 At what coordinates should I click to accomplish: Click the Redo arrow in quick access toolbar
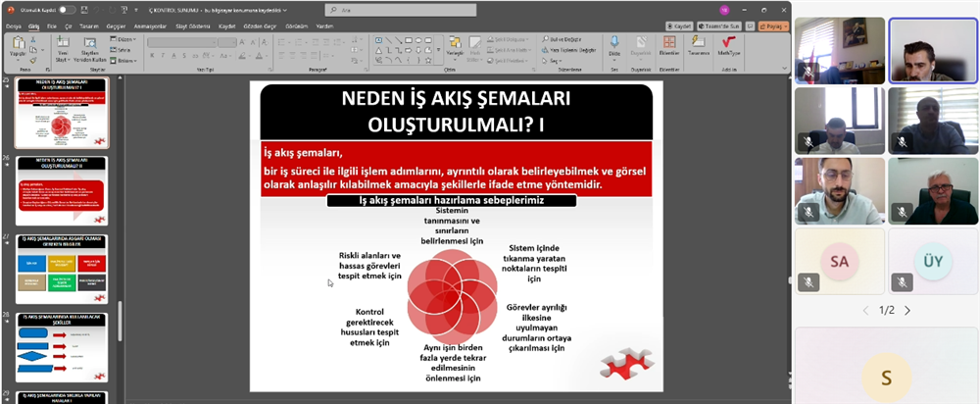point(113,10)
